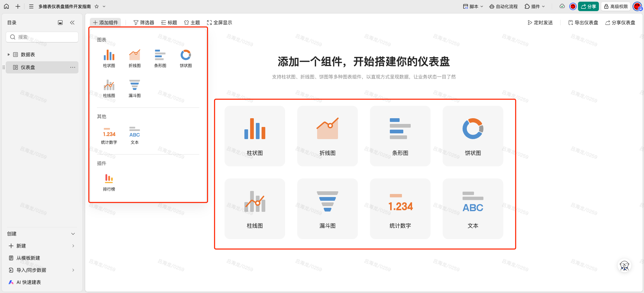The width and height of the screenshot is (644, 293).
Task: Select the line chart icon in dropdown panel
Action: [x=134, y=55]
